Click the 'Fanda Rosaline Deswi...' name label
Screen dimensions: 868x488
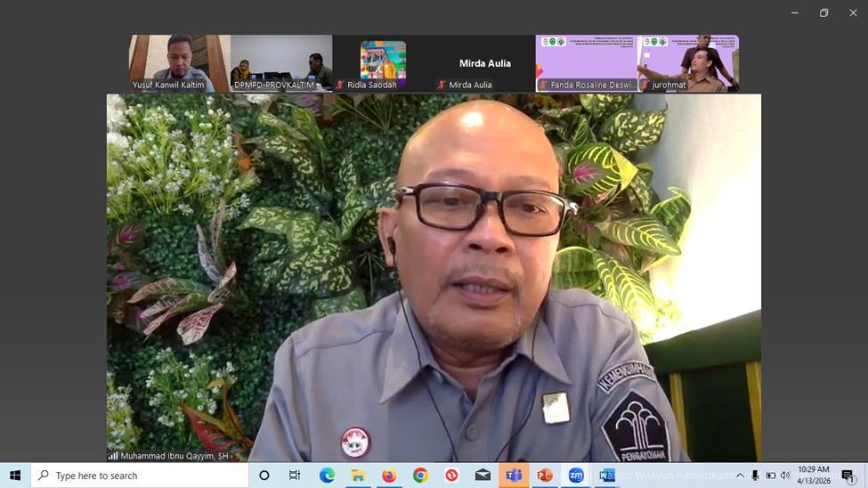pos(593,85)
